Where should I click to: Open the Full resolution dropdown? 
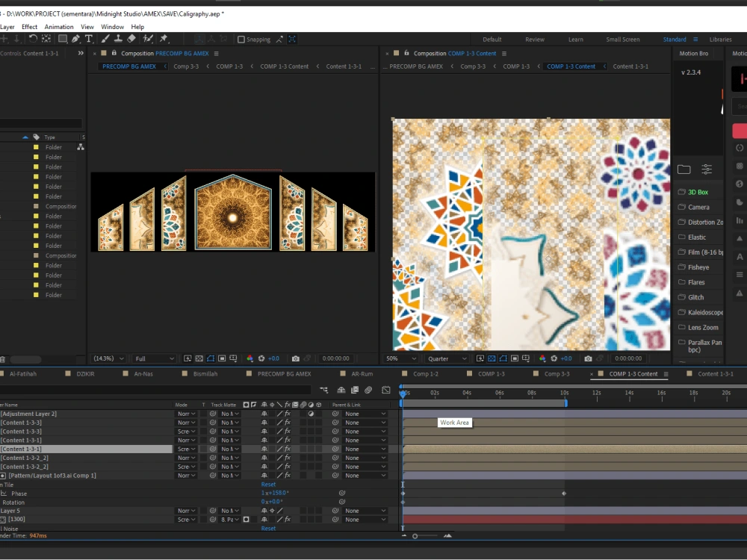pyautogui.click(x=154, y=358)
